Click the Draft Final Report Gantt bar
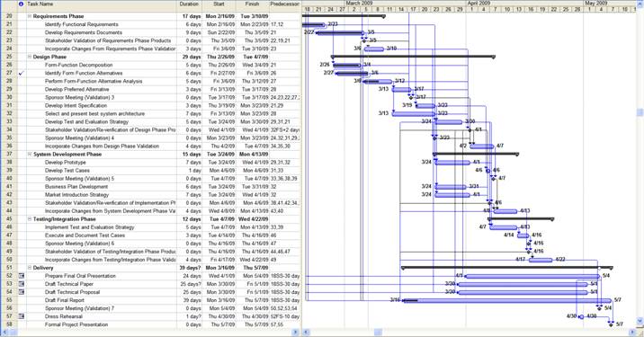This screenshot has height=337, width=644. (x=501, y=300)
